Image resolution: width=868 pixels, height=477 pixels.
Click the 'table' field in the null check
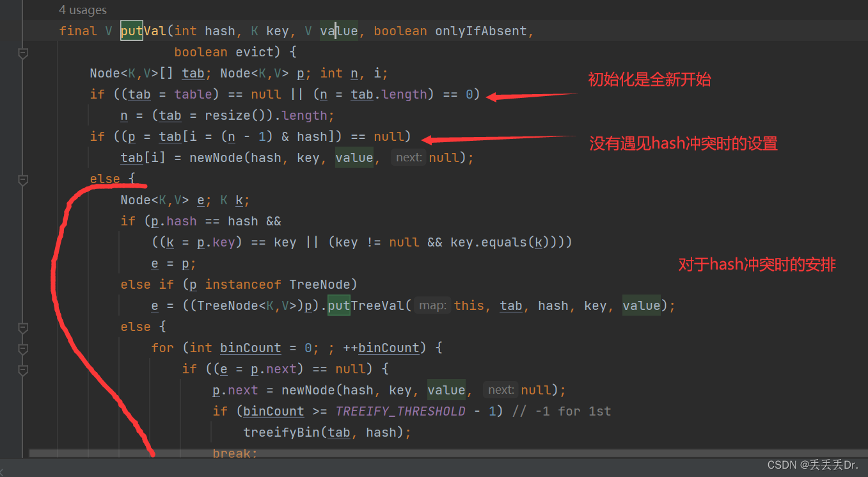193,95
